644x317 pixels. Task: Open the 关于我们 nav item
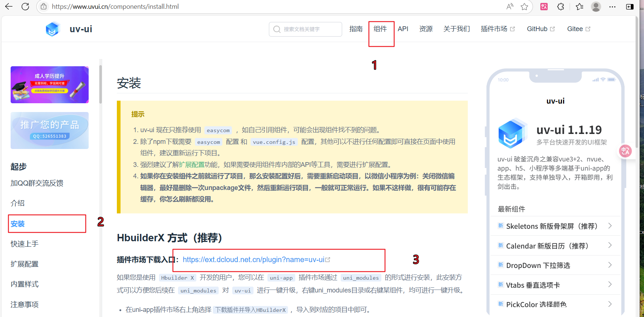tap(457, 29)
